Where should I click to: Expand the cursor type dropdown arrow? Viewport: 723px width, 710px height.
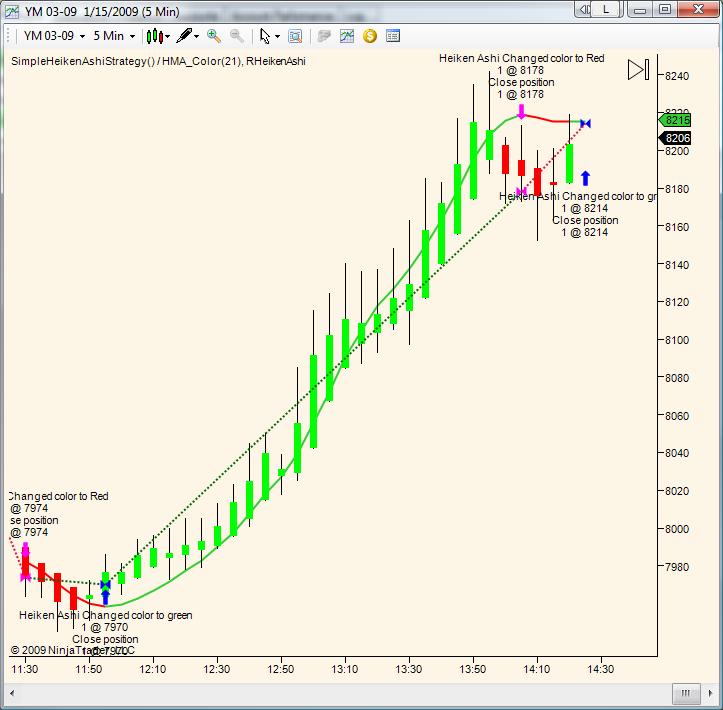(277, 36)
